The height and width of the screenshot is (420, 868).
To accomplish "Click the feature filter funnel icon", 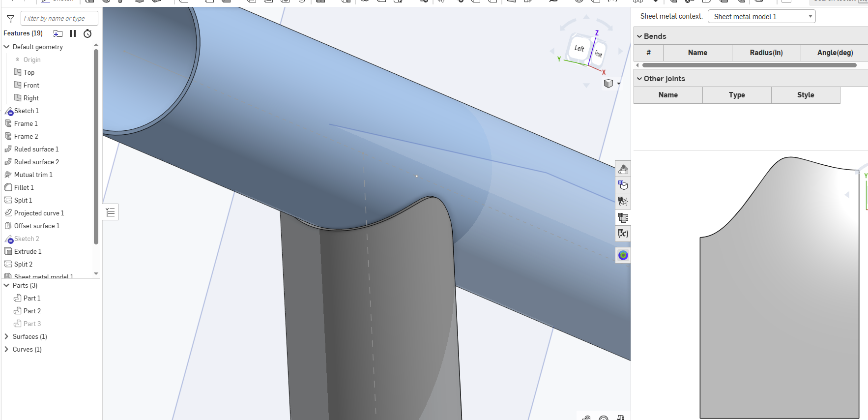I will pos(10,19).
